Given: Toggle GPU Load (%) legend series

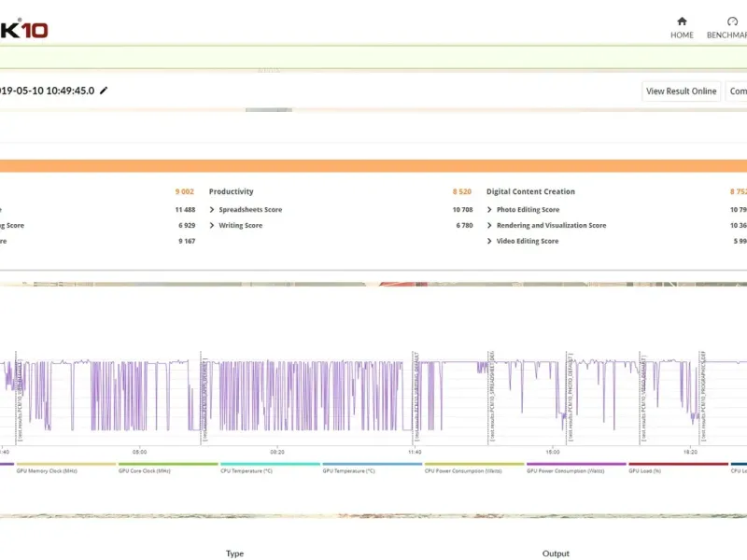Looking at the screenshot, I should click(x=678, y=468).
